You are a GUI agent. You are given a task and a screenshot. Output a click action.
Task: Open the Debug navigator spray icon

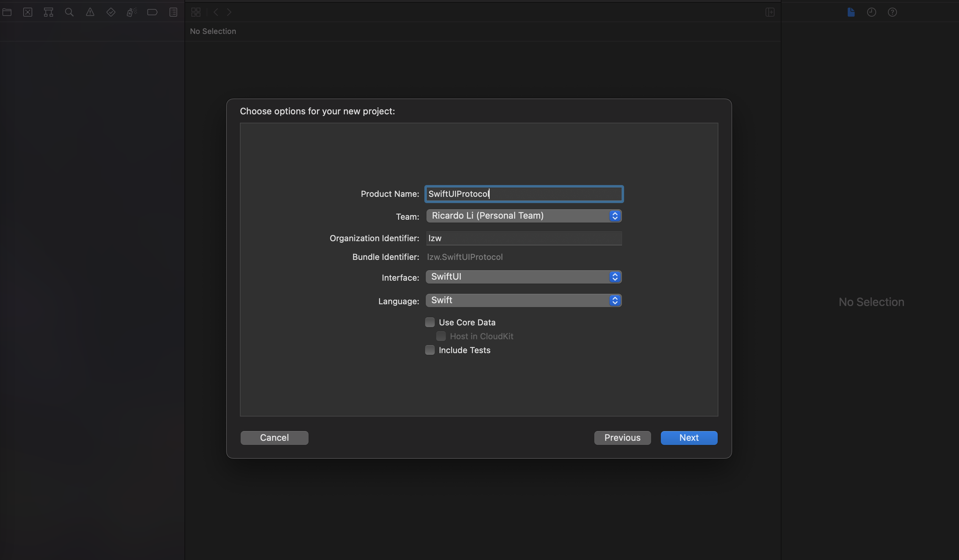click(131, 12)
